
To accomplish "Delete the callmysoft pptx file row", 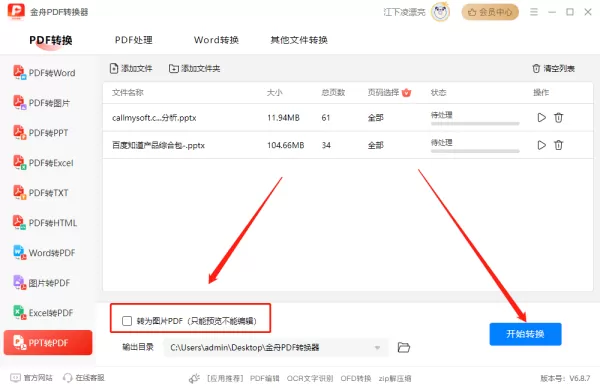I will (x=558, y=117).
